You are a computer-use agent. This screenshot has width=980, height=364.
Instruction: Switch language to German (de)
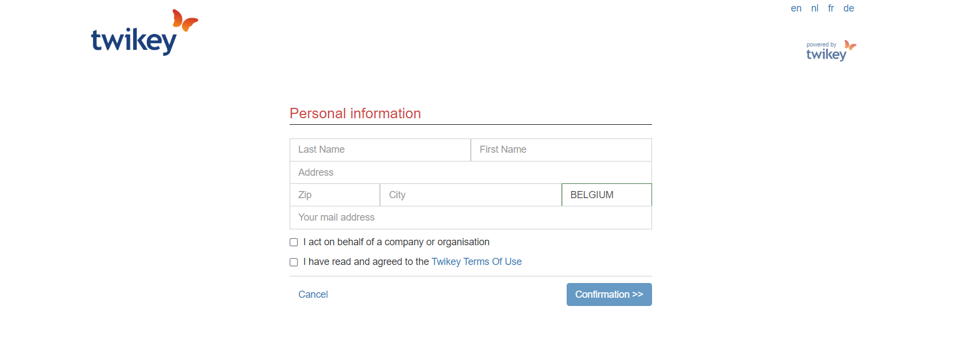[849, 8]
